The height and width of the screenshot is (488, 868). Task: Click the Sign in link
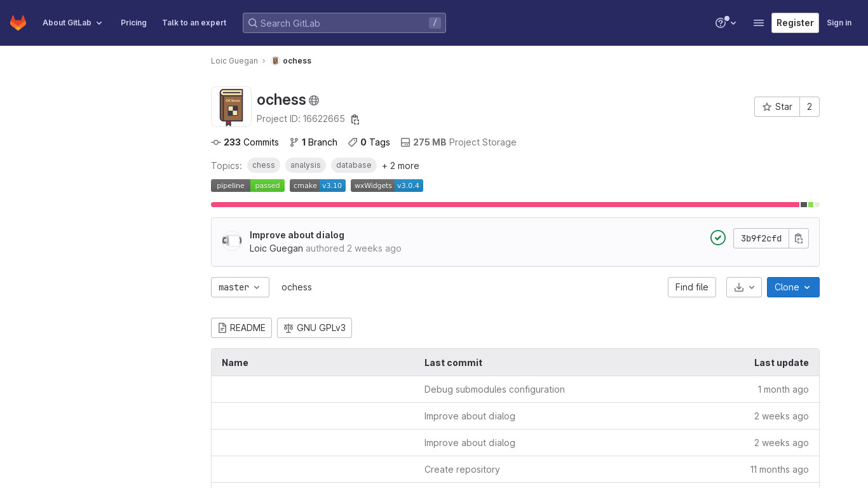[839, 23]
